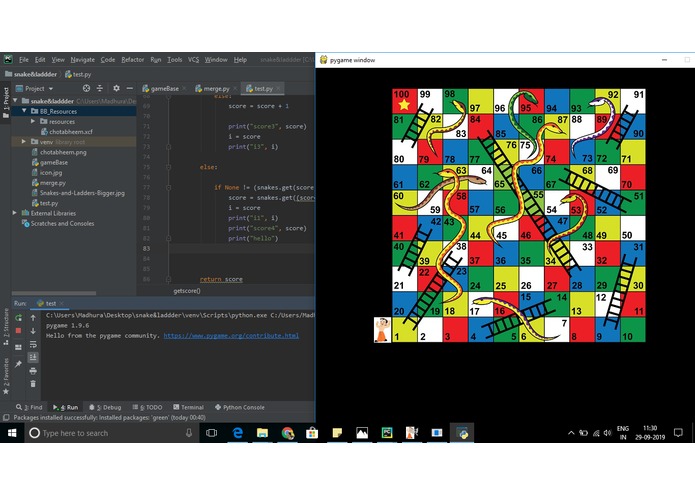This screenshot has width=695, height=494.
Task: Toggle the soft-wrap icon in Run console
Action: [33, 344]
